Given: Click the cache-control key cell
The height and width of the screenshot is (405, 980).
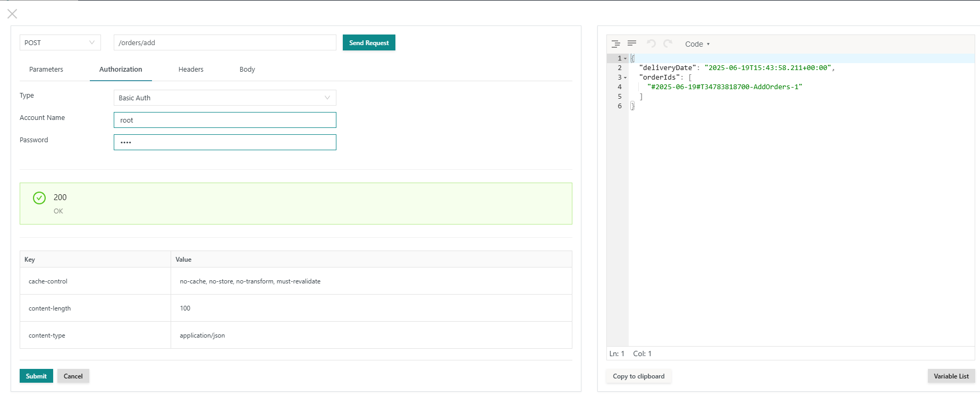Looking at the screenshot, I should (x=95, y=281).
